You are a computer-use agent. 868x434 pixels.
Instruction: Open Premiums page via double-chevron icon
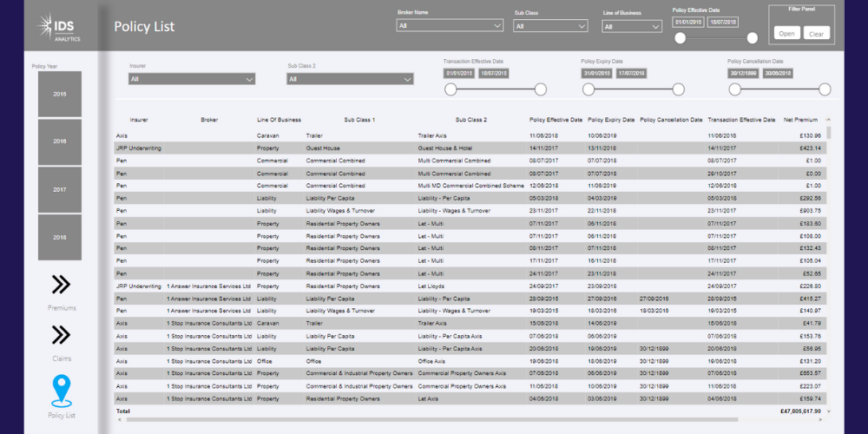pos(61,285)
